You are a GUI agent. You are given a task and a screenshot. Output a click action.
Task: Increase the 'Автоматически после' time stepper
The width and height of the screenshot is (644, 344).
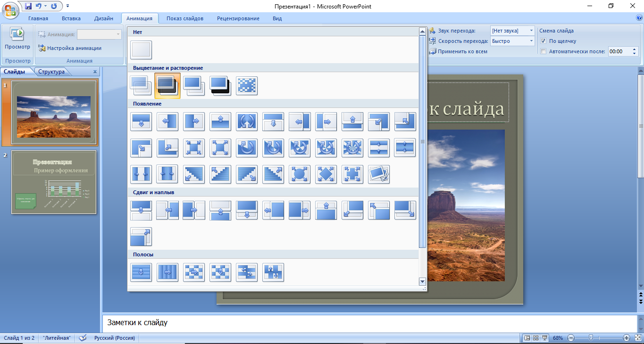point(634,49)
